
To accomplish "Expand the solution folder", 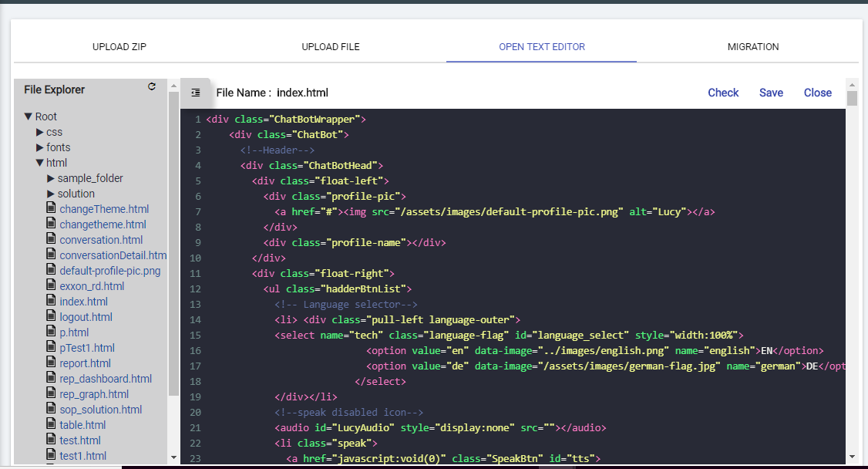I will coord(51,194).
